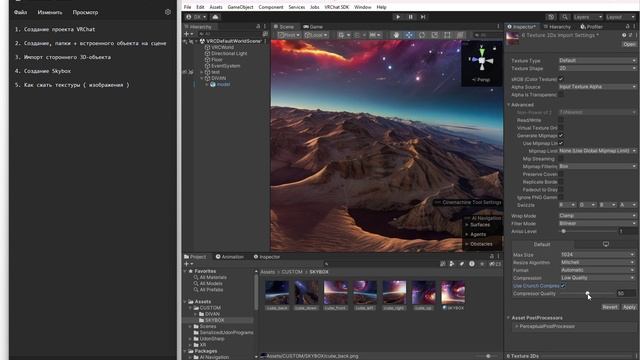The height and width of the screenshot is (360, 640).
Task: Click the Open button in Inspector
Action: coord(630,44)
